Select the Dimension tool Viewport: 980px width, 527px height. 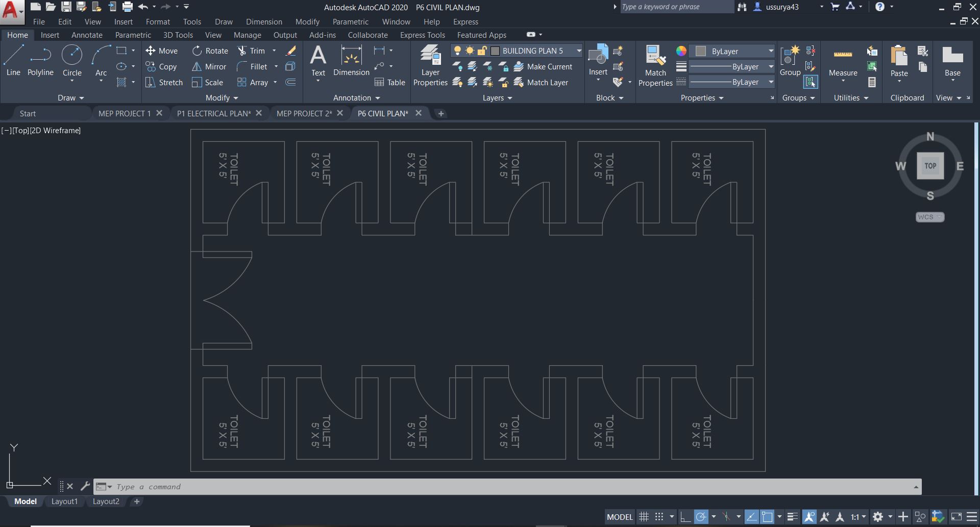click(x=351, y=60)
